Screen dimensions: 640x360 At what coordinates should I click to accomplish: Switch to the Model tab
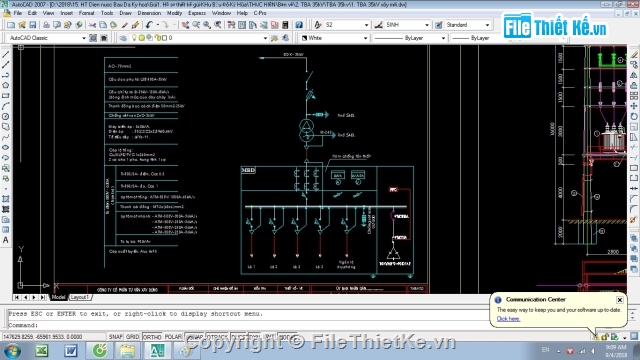pyautogui.click(x=58, y=297)
